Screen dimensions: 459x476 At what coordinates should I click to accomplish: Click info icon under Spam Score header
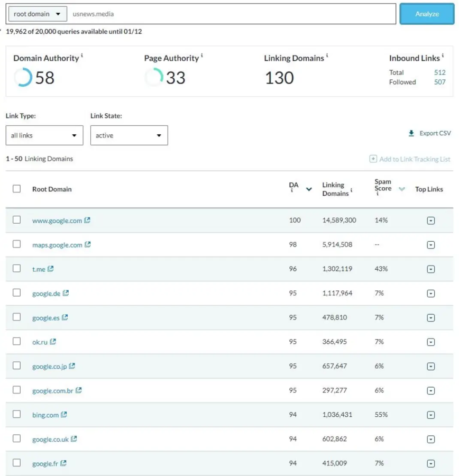click(378, 194)
